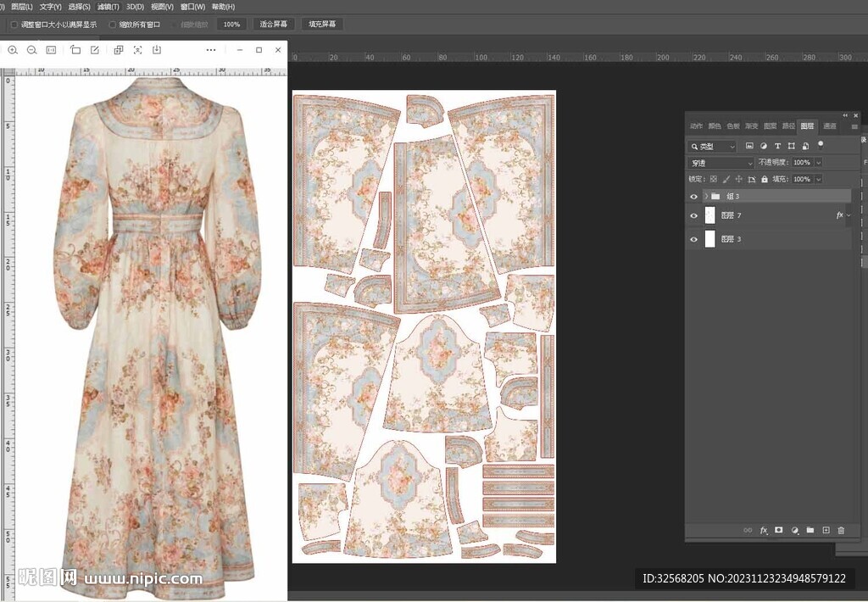Viewport: 868px width, 602px height.
Task: Add a layer mask from panel bottom
Action: [779, 530]
